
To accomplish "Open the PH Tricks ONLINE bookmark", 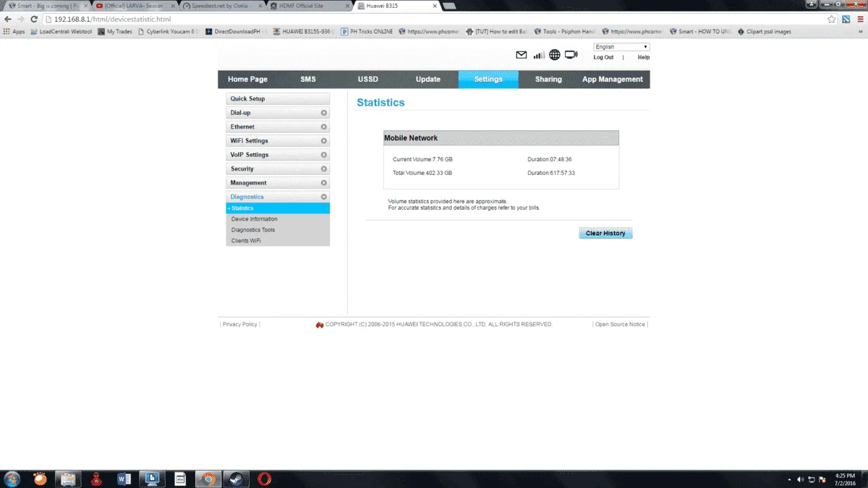I will 367,32.
